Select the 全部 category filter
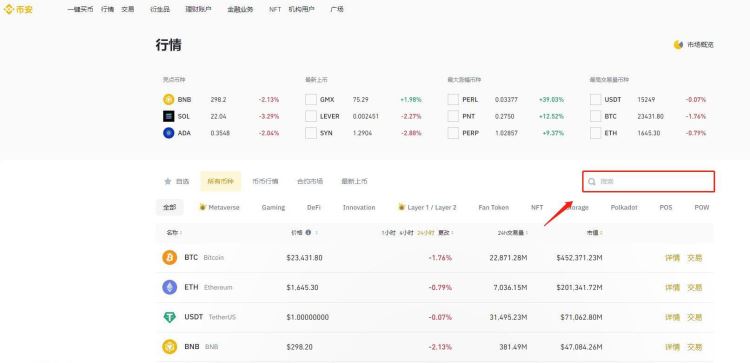Image resolution: width=750 pixels, height=363 pixels. [169, 208]
